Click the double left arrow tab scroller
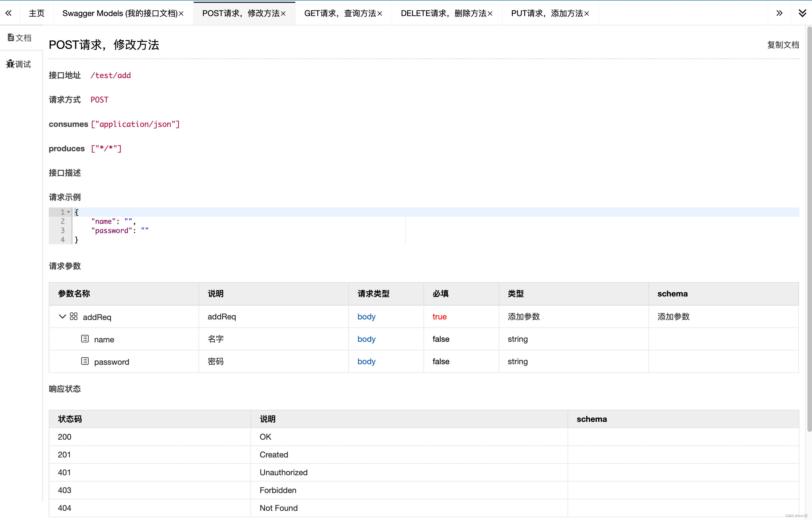Image resolution: width=812 pixels, height=520 pixels. point(9,13)
